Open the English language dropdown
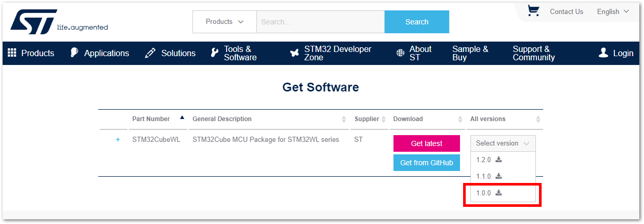The width and height of the screenshot is (644, 224). pyautogui.click(x=613, y=11)
